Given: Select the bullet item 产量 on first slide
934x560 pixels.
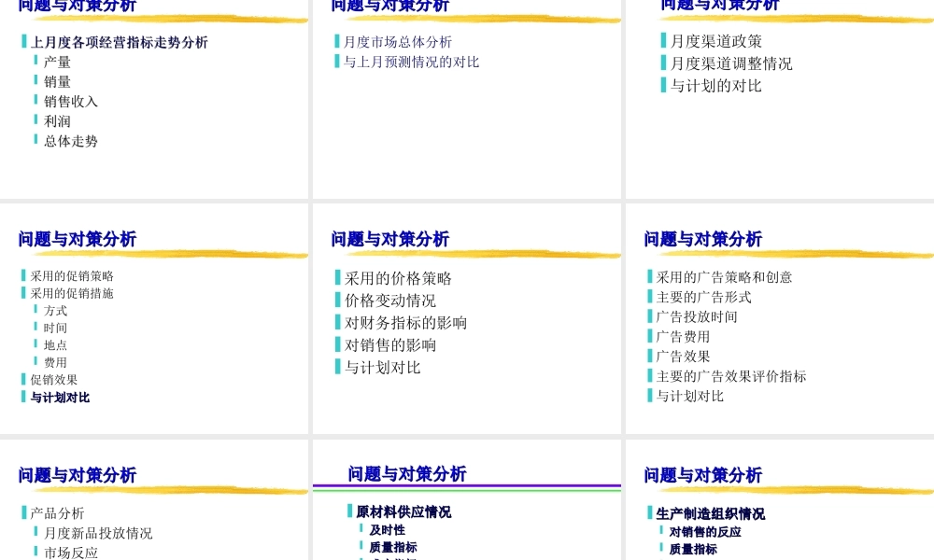Looking at the screenshot, I should pyautogui.click(x=57, y=62).
